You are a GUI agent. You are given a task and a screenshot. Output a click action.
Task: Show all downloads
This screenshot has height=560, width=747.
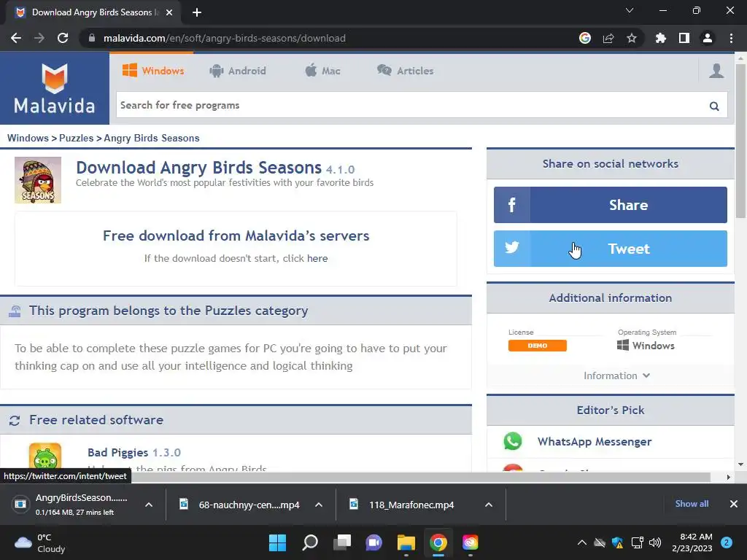click(692, 504)
